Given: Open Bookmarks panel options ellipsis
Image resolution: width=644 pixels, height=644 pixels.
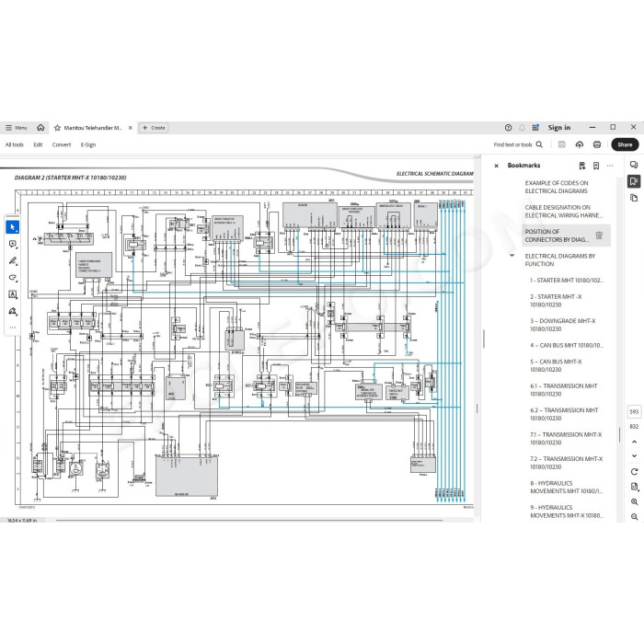Looking at the screenshot, I should point(610,166).
